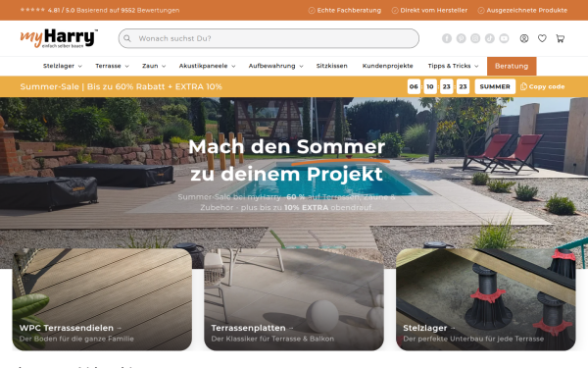The width and height of the screenshot is (588, 368).
Task: Click Ausgezeichnete Produkte text
Action: (x=527, y=11)
